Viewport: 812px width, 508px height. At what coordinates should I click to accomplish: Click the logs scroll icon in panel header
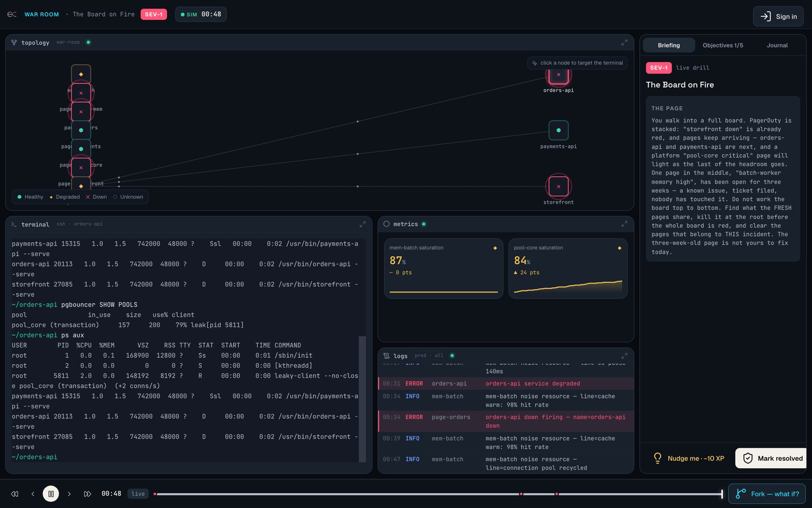tap(386, 356)
